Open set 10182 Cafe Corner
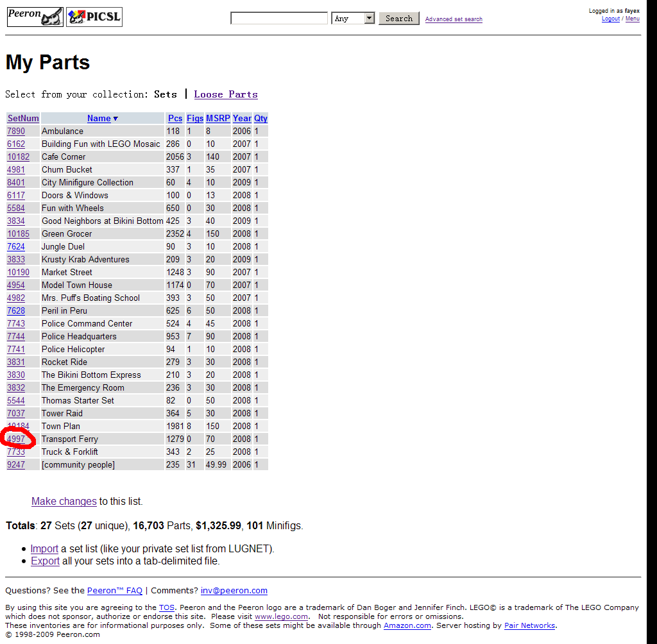Screen dimensions: 657x644 click(x=19, y=157)
